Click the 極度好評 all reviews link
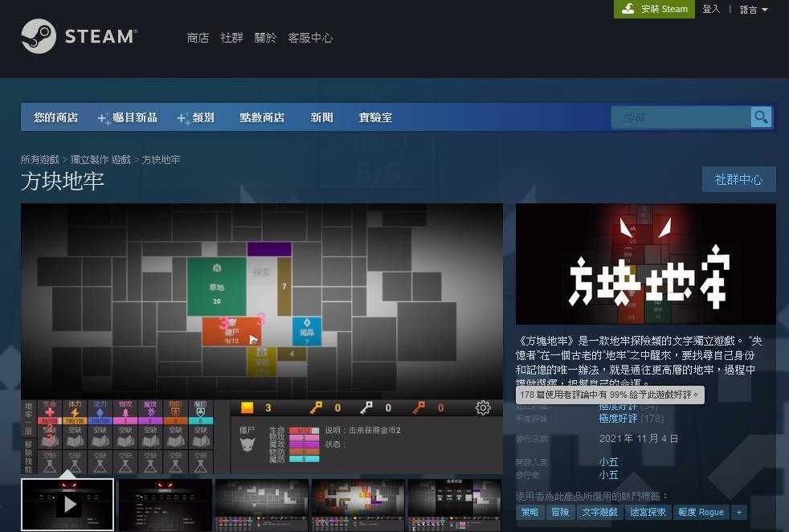789x532 pixels. (x=618, y=418)
